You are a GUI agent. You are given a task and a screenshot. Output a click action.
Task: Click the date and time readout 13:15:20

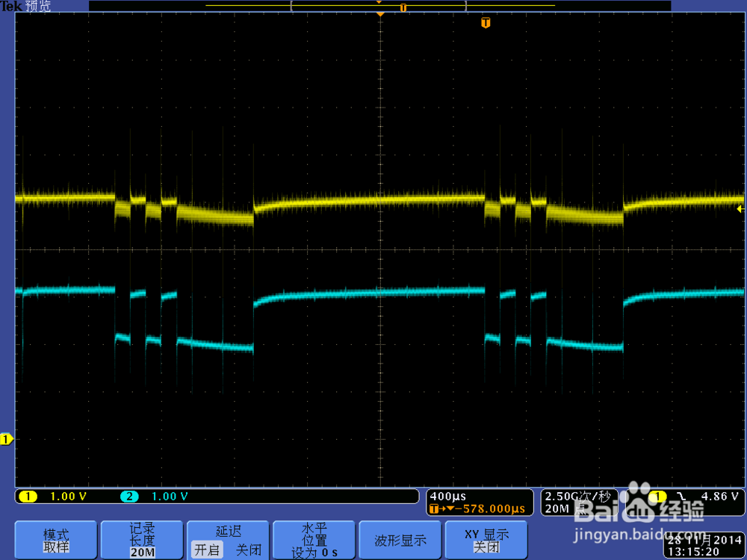[703, 546]
